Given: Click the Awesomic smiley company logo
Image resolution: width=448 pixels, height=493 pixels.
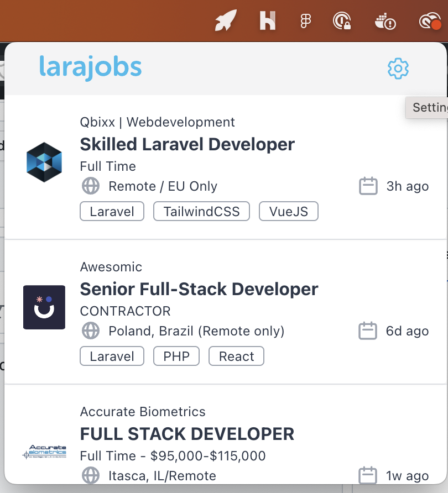Looking at the screenshot, I should coord(44,307).
